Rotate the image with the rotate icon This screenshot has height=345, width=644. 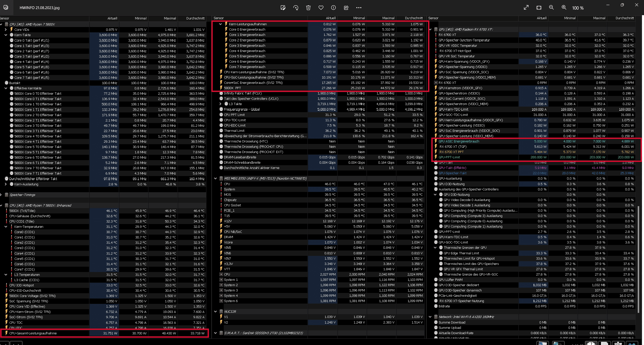point(296,8)
